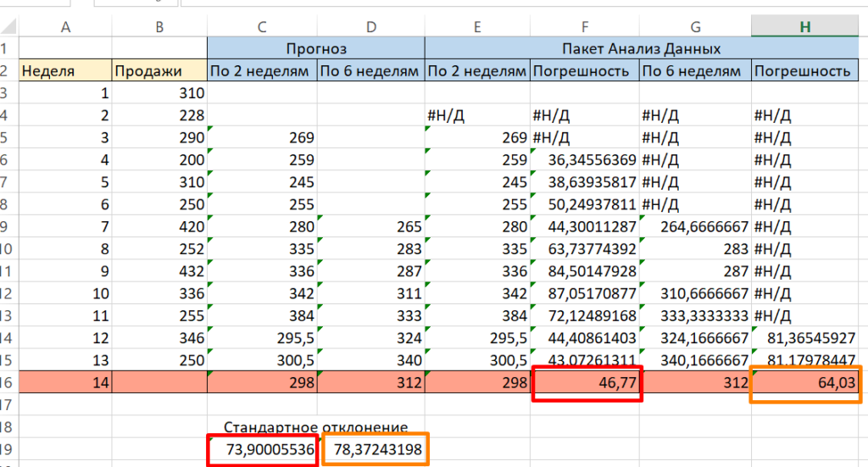
Task: Click sales value 228
Action: pos(159,115)
